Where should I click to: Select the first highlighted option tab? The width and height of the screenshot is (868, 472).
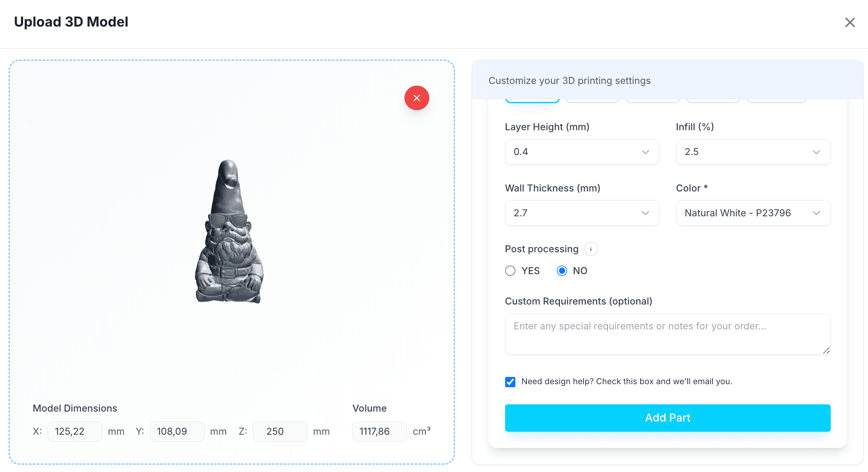click(532, 101)
